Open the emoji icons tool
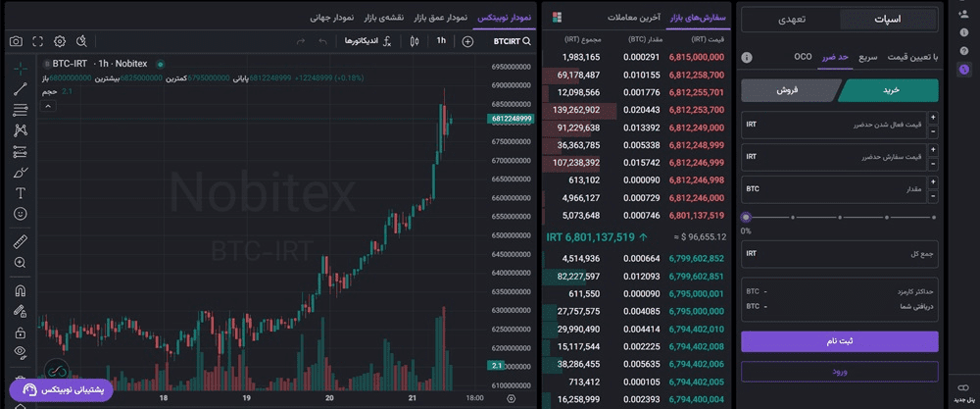The height and width of the screenshot is (409, 980). pyautogui.click(x=20, y=213)
